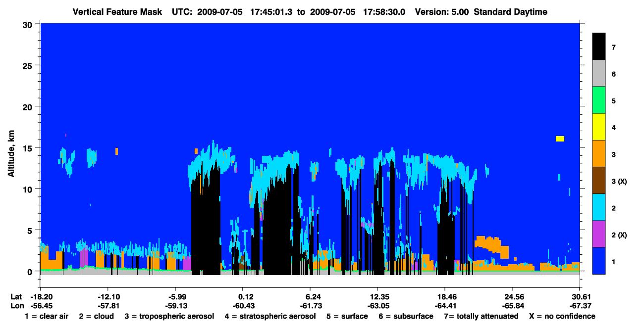
Task: Click the longitude value -64.41
Action: click(x=445, y=306)
